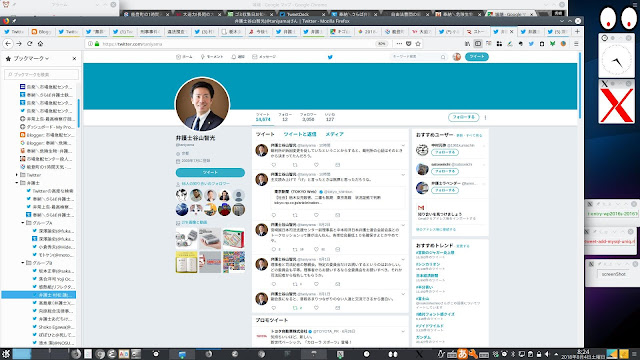
Task: Open page actions three-dots menu
Action: (399, 44)
